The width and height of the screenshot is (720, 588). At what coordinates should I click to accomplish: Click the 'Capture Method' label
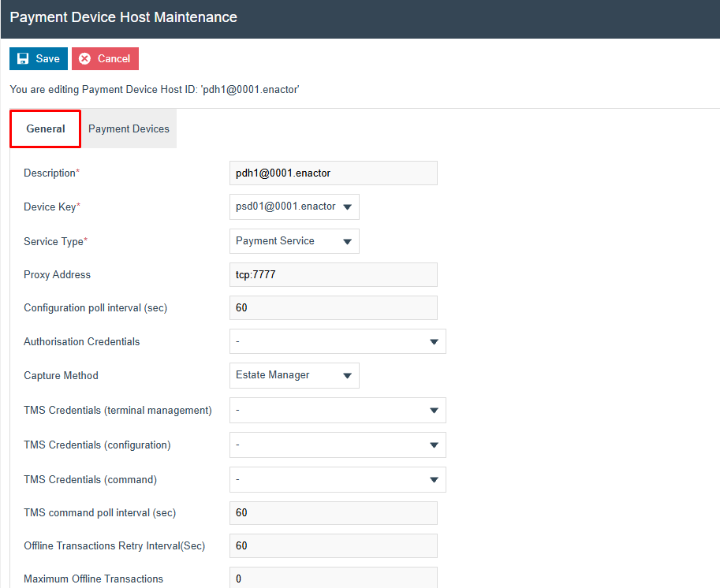coord(61,375)
